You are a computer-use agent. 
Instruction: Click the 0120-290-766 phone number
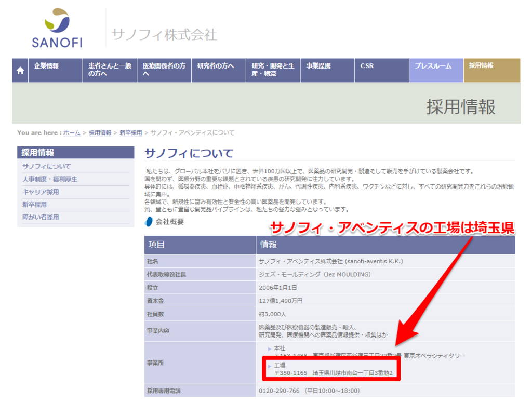(279, 391)
